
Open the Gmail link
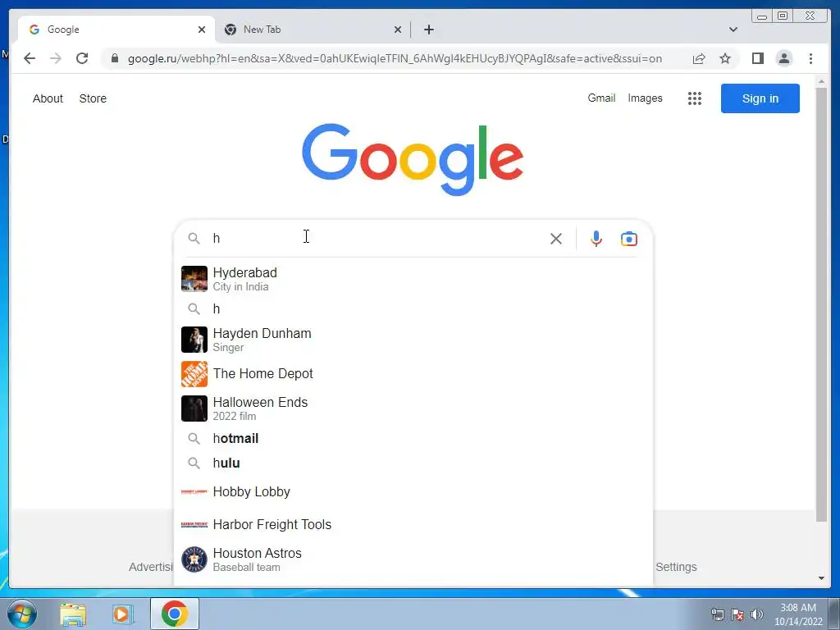(x=601, y=98)
